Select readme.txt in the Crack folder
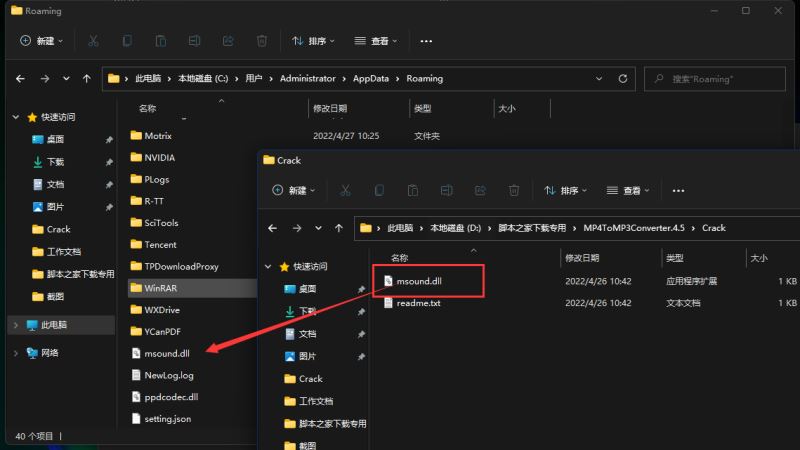 click(x=419, y=303)
